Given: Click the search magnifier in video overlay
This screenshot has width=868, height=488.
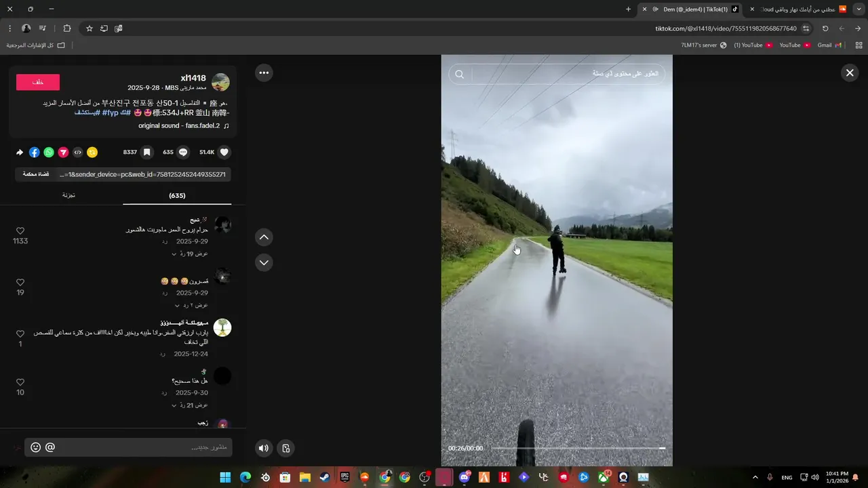Looking at the screenshot, I should click(x=460, y=75).
